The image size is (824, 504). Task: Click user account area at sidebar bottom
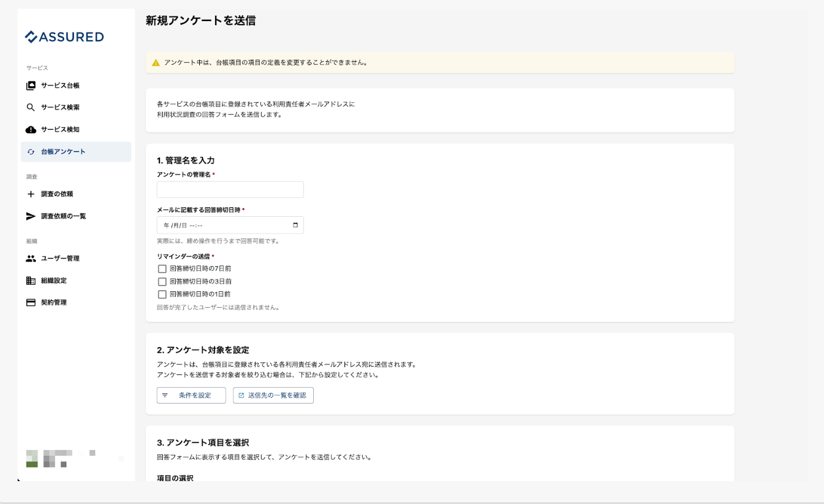point(75,458)
